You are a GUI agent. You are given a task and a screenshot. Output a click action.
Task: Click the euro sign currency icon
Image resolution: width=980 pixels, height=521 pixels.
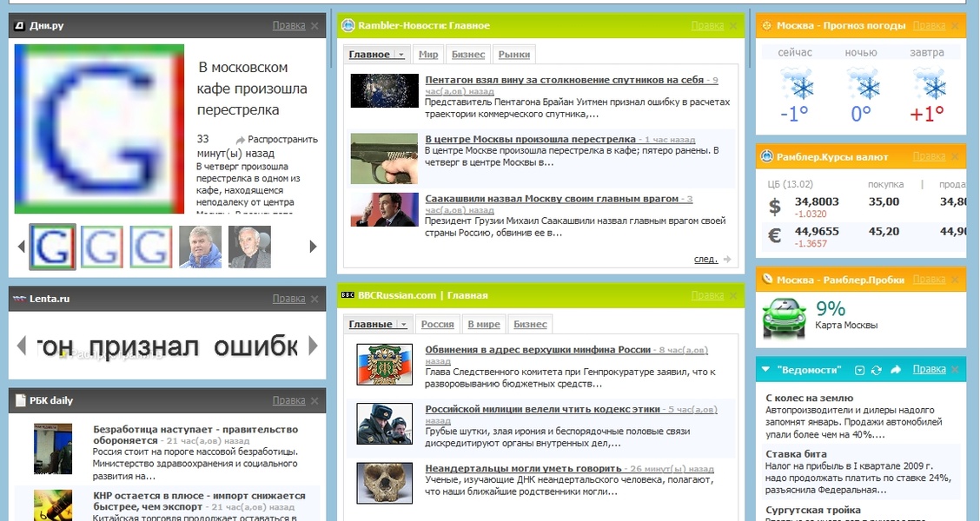[775, 235]
